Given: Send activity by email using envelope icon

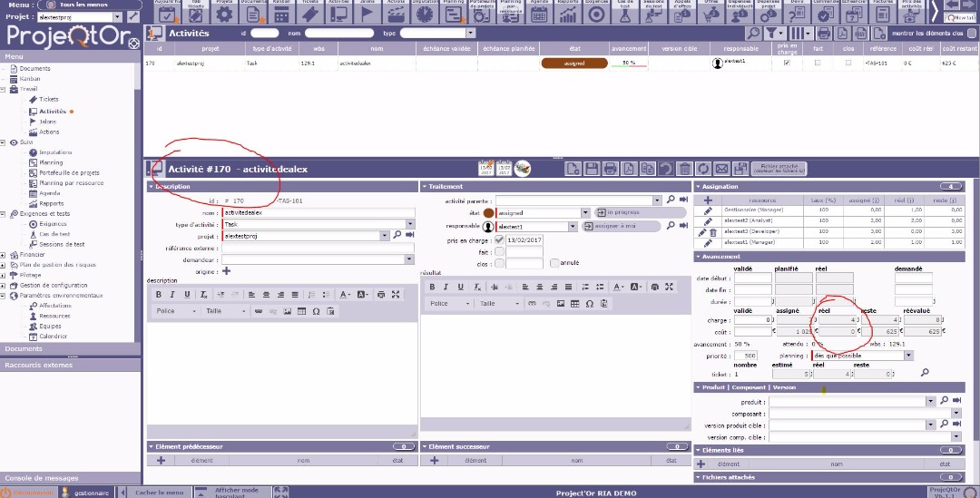Looking at the screenshot, I should 721,169.
